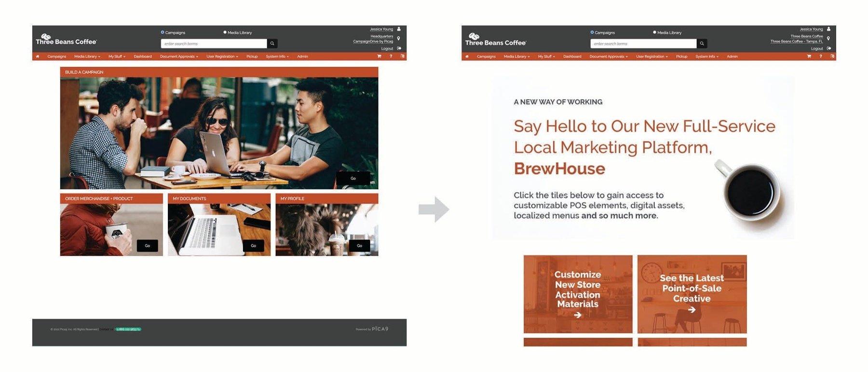
Task: Click the user profile icon beside Jessica Young, left screenshot
Action: [x=399, y=29]
